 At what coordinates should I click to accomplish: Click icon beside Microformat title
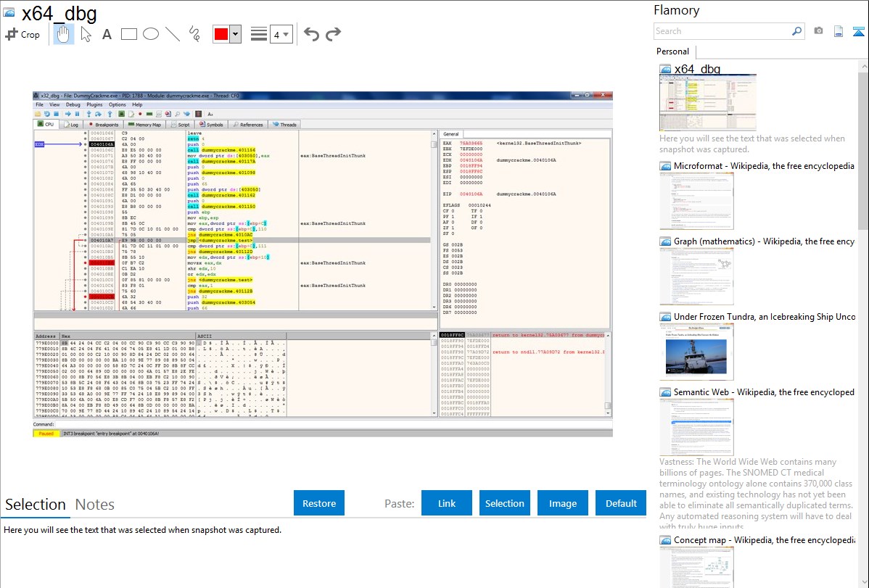[x=665, y=166]
